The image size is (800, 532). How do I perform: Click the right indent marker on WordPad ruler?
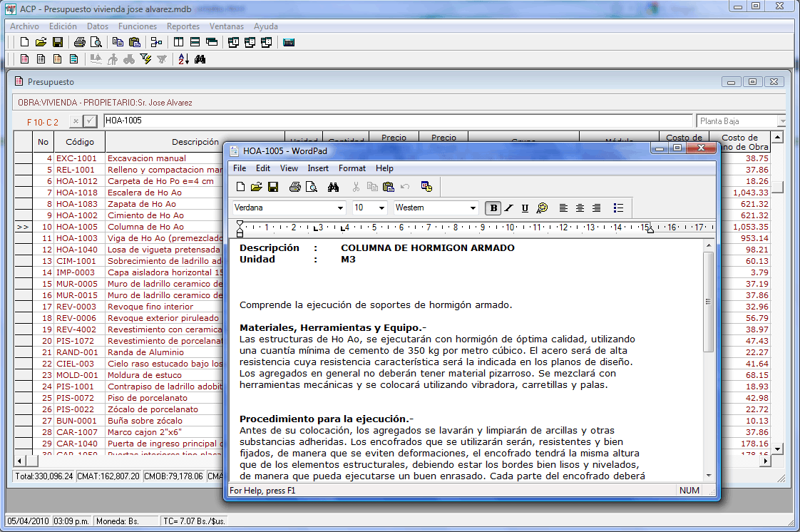coord(650,230)
